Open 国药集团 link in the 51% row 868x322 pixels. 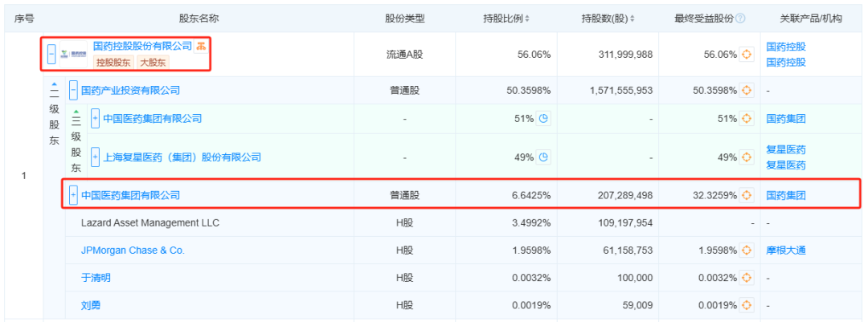coord(786,118)
